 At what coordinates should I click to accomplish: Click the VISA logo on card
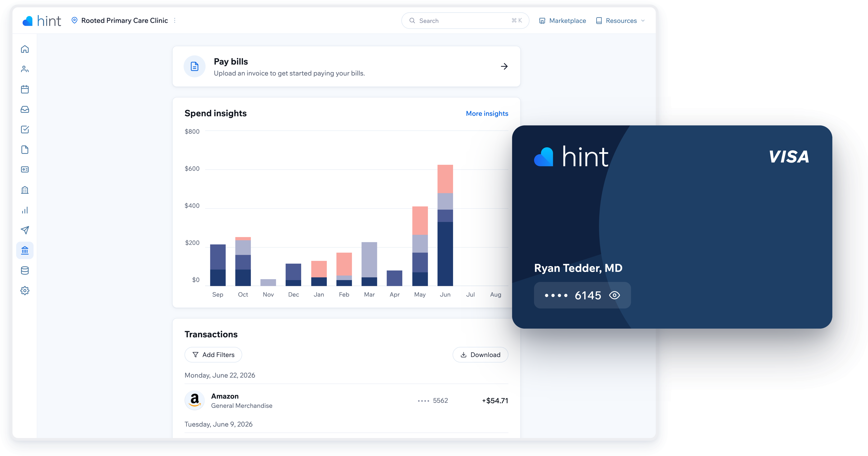[x=789, y=157]
